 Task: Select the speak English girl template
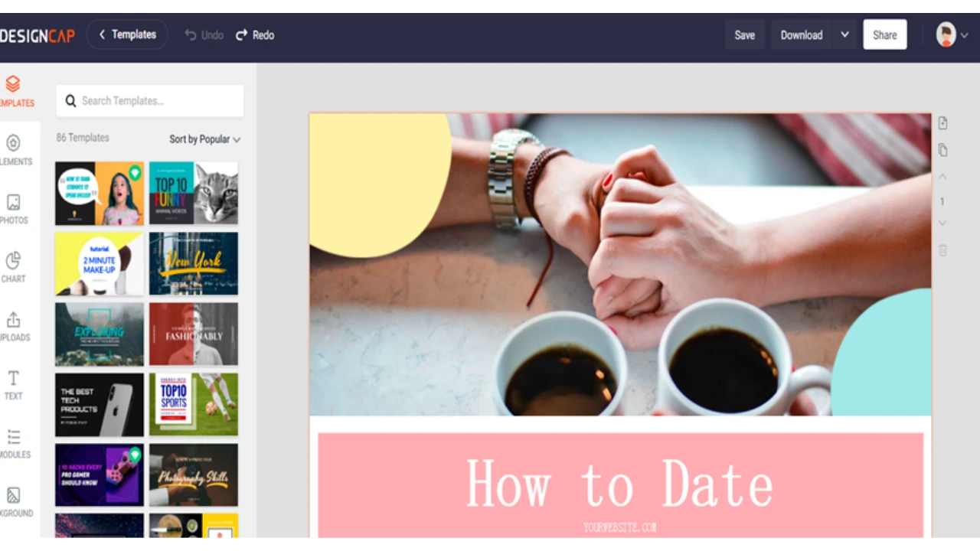100,193
